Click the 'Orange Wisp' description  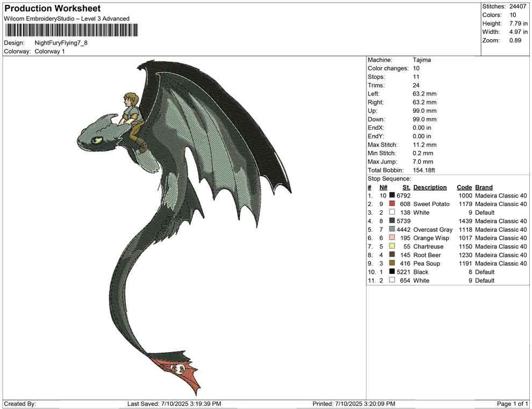(x=431, y=238)
